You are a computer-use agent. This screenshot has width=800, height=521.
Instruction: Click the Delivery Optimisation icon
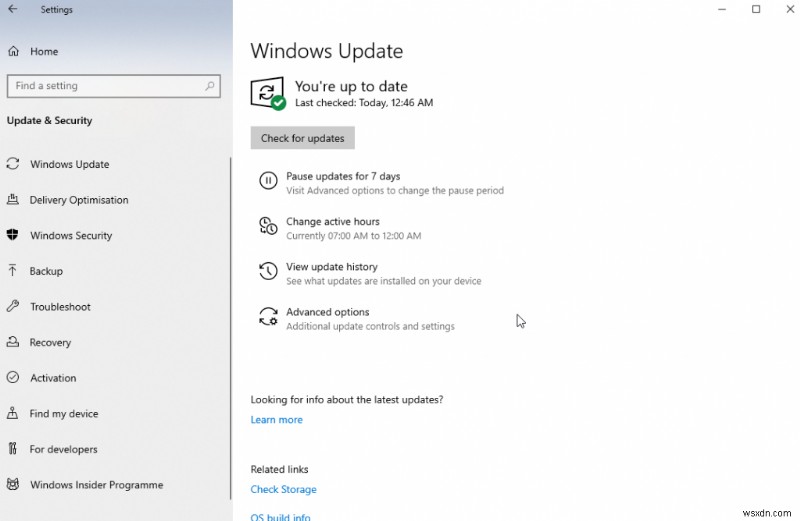pyautogui.click(x=13, y=200)
